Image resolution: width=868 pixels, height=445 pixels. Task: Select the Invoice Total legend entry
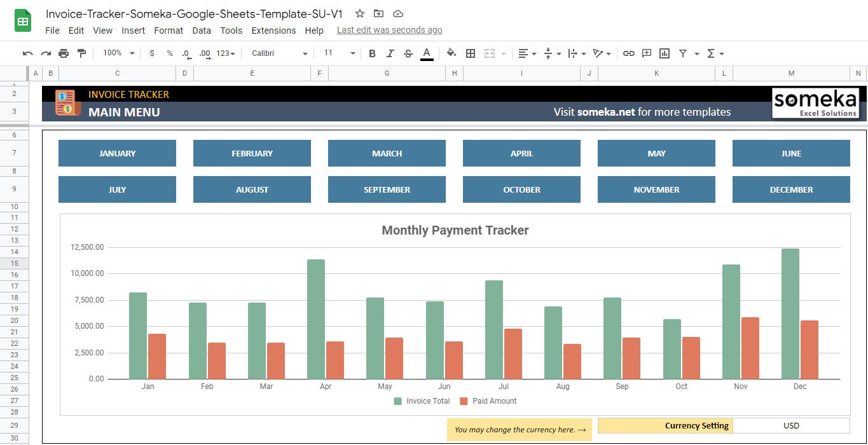[x=422, y=401]
